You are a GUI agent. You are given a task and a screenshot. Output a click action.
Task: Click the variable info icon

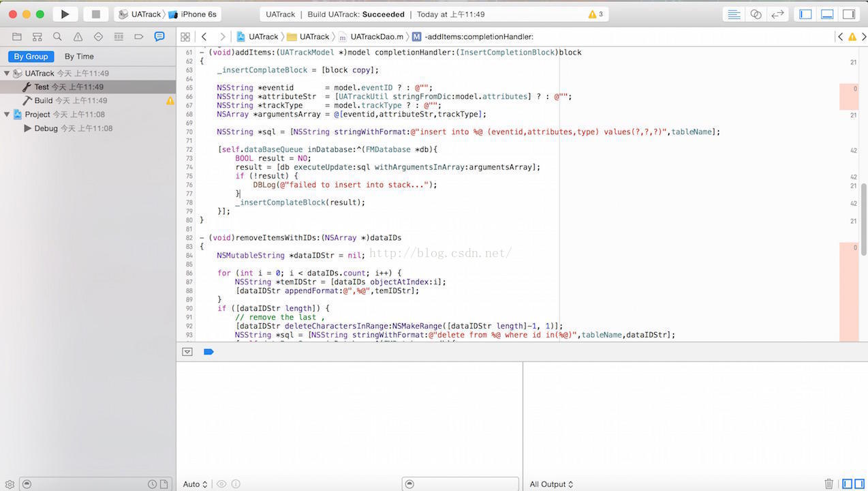coord(236,484)
